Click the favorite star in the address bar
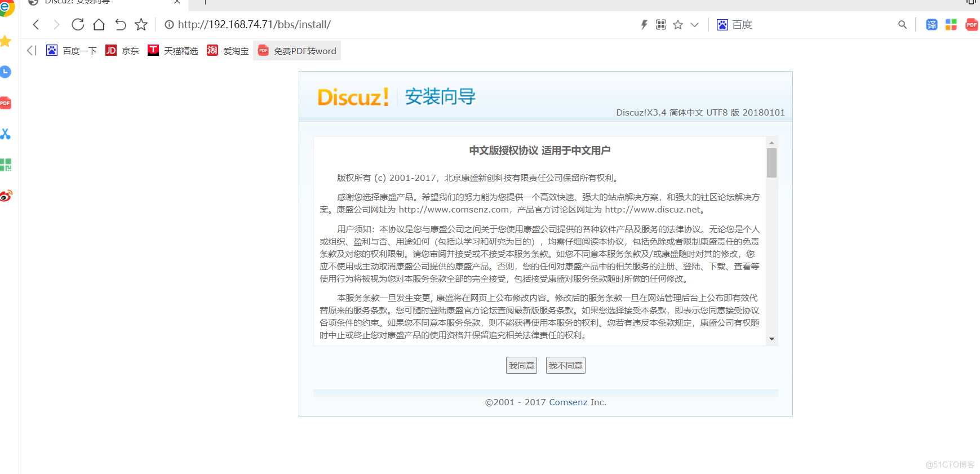 (x=678, y=24)
